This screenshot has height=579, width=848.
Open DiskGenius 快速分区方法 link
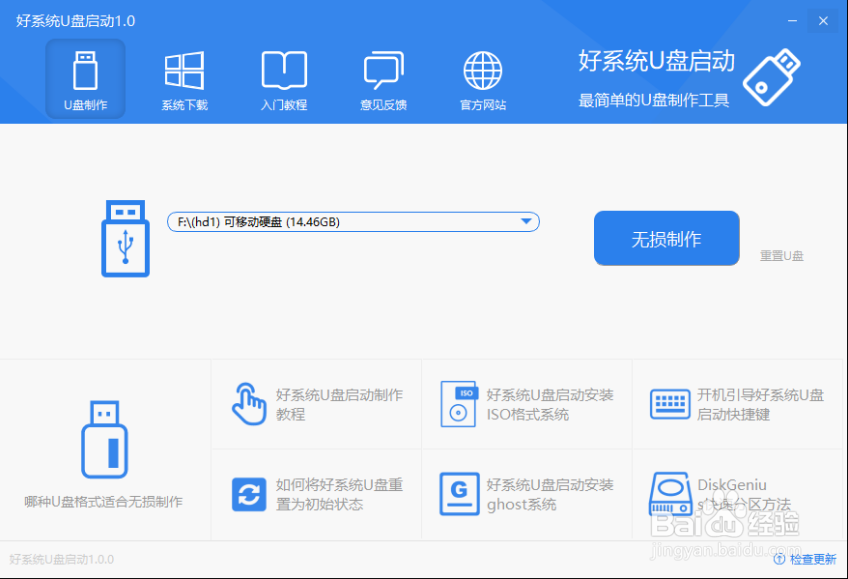tap(744, 494)
